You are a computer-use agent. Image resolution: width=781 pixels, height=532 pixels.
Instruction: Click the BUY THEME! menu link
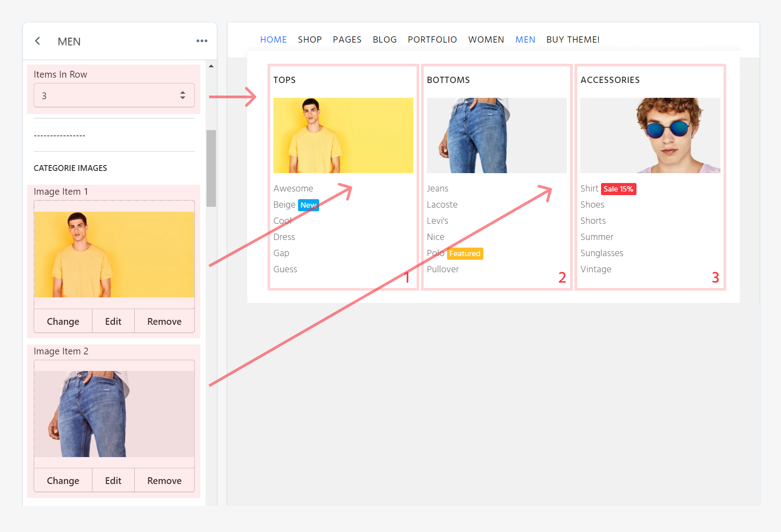573,39
